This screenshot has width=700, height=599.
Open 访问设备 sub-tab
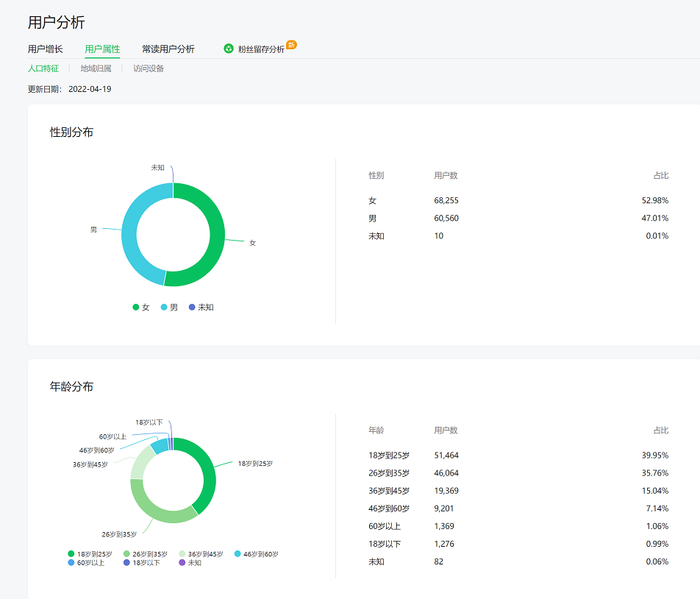pos(149,68)
